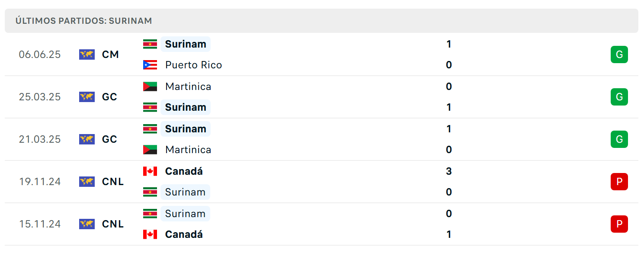
Task: Click the GC label for 25.03.25
Action: [109, 97]
